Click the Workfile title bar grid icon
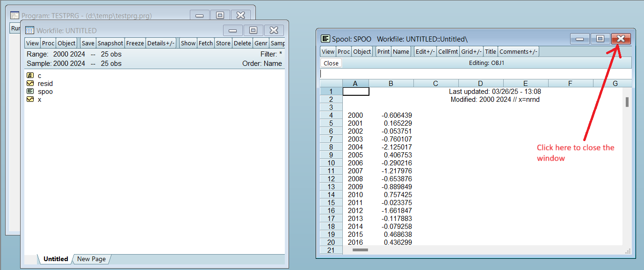The height and width of the screenshot is (270, 644). (x=29, y=30)
